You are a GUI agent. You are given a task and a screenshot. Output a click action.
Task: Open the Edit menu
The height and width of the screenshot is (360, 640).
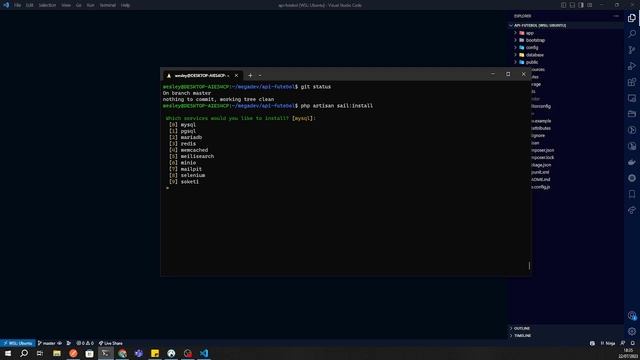point(30,5)
